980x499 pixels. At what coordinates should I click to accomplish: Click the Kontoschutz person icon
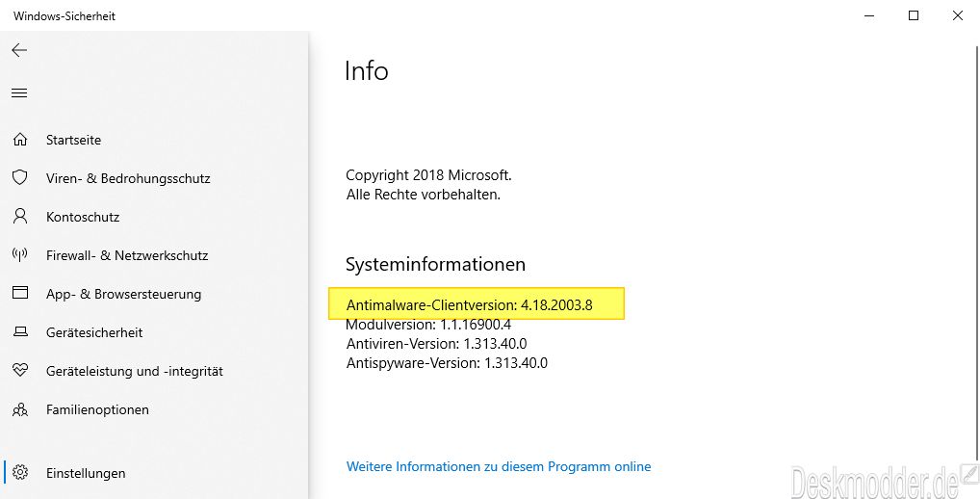[x=20, y=217]
